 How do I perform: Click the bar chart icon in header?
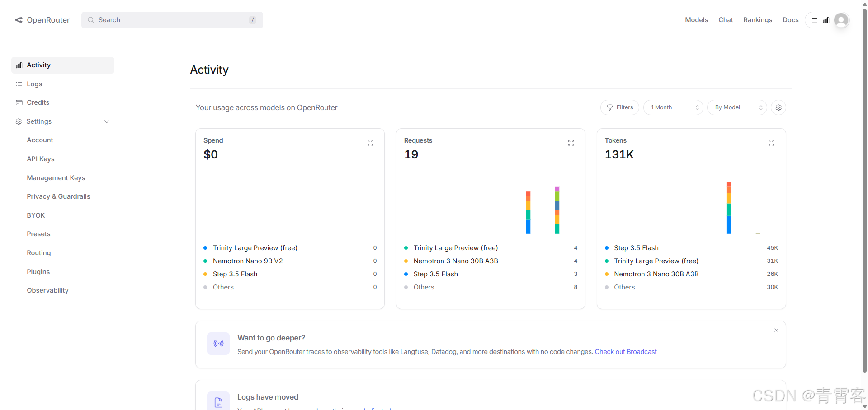(826, 20)
